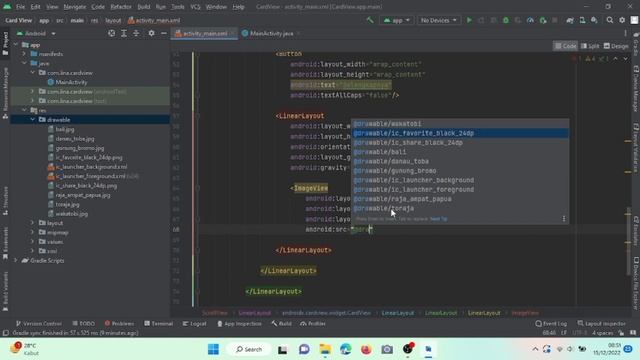Open Project panel options gear
Viewport: 640px width, 360px height.
151,33
